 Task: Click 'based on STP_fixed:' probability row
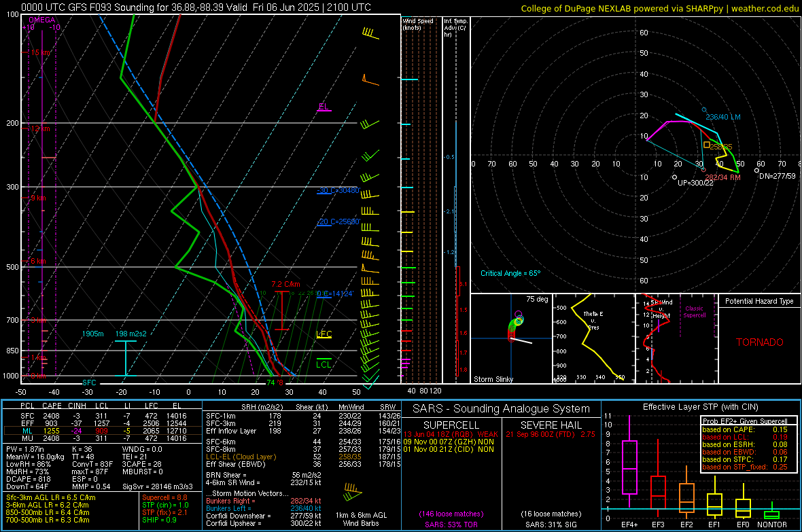coord(745,467)
